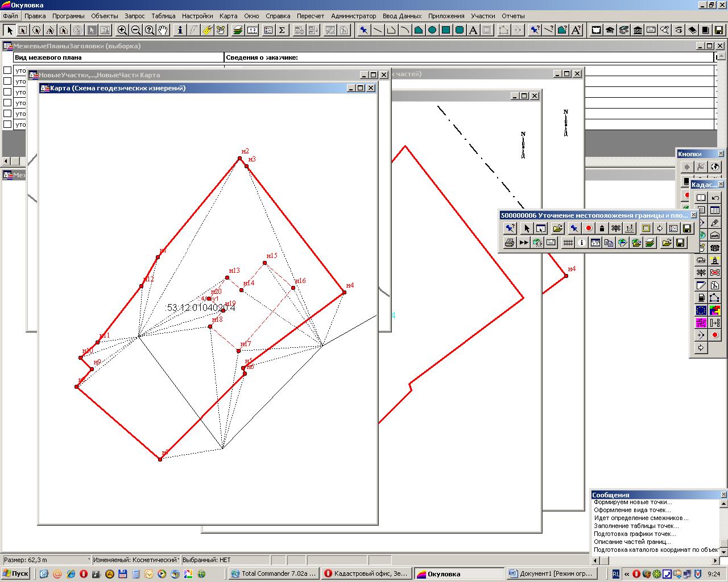Switch to Total Commander in taskbar

(274, 573)
